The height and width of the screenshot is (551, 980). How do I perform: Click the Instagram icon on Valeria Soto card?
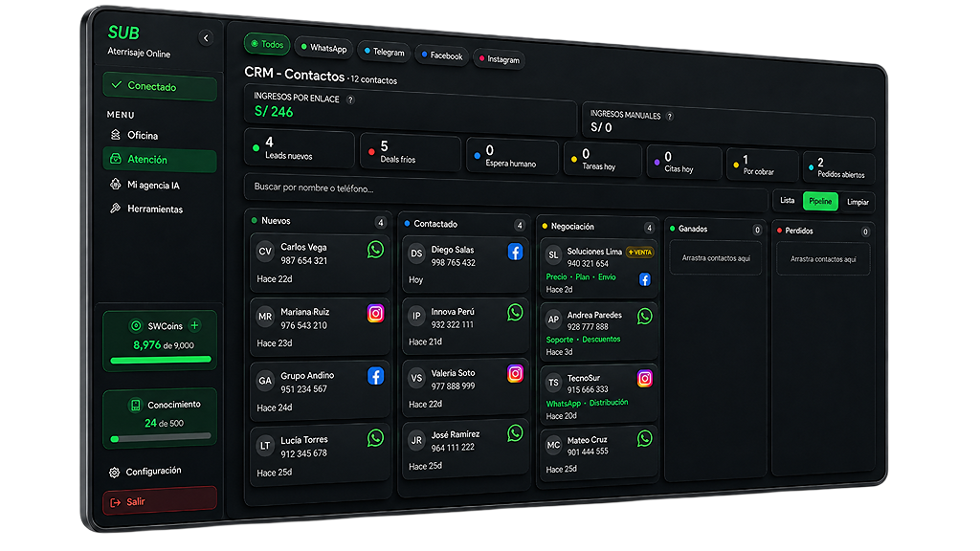(x=515, y=374)
